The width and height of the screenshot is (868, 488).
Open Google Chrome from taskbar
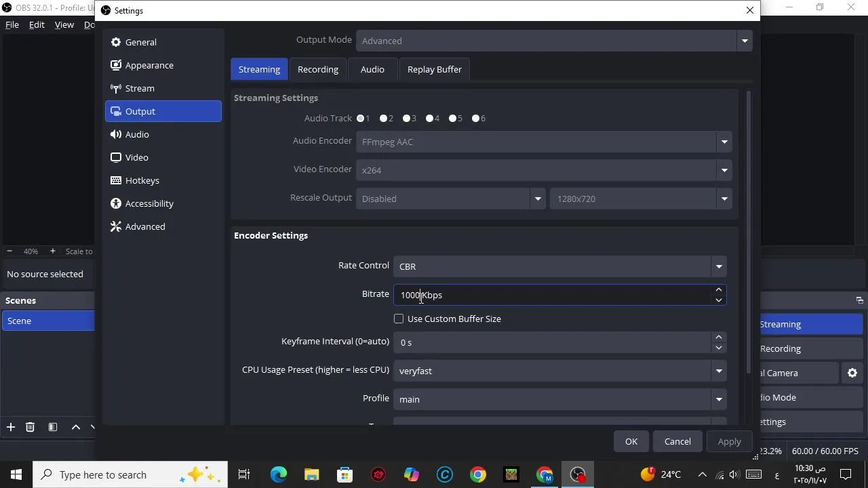pos(478,474)
